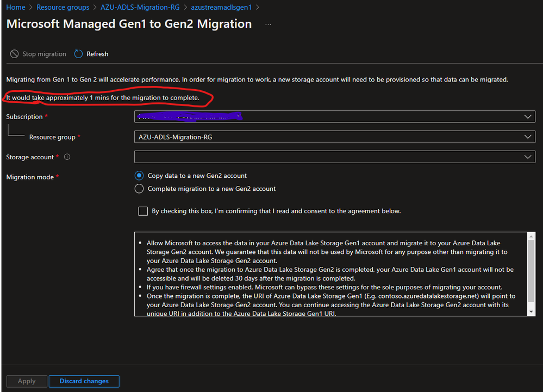
Task: Navigate to Resource groups breadcrumb
Action: (x=63, y=7)
